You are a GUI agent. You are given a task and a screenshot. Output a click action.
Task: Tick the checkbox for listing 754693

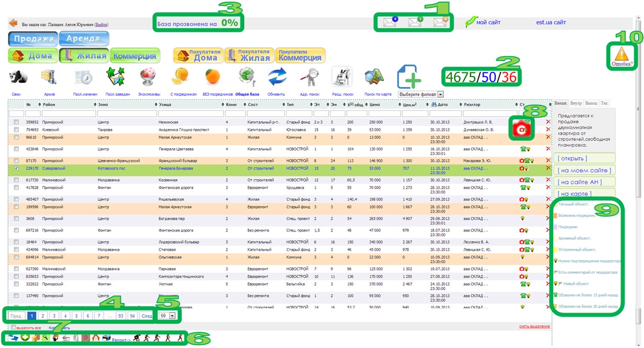point(16,130)
